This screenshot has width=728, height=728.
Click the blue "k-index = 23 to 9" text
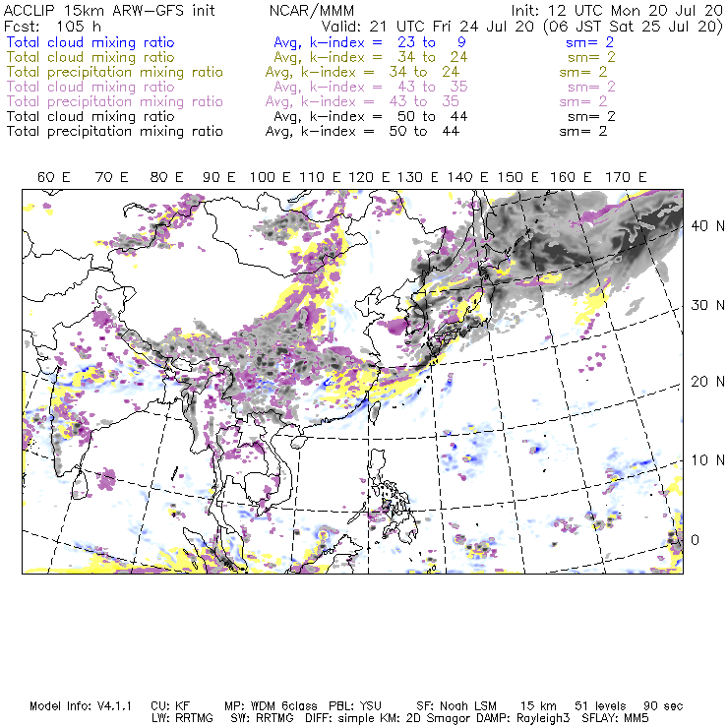388,42
